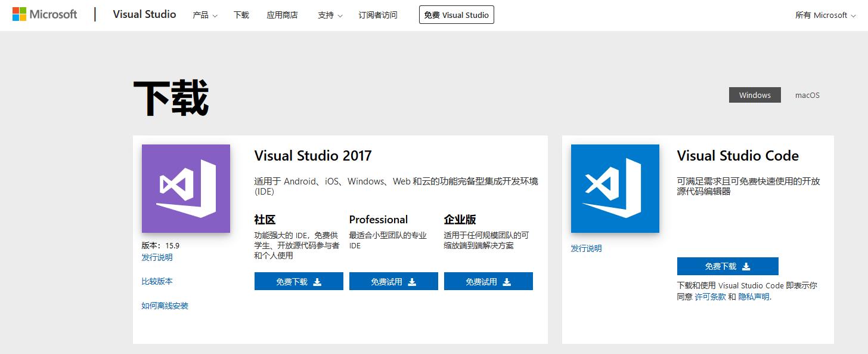Open the 隐私声明 link
Image resolution: width=868 pixels, height=354 pixels.
pos(754,297)
